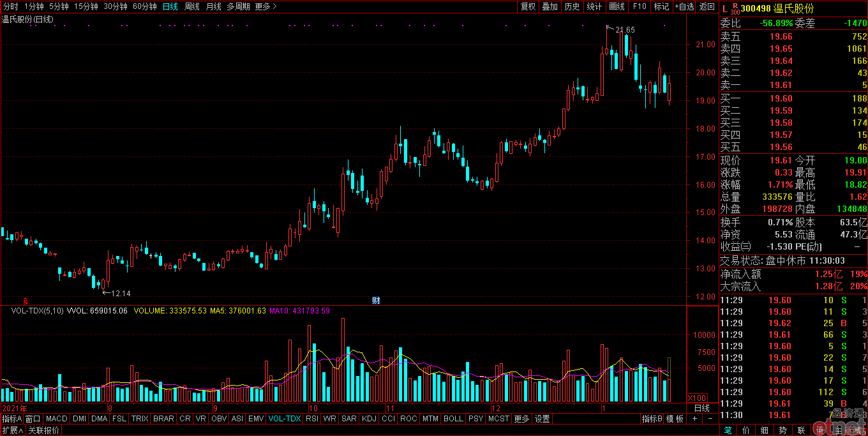
Task: Click the minus zoom-out button
Action: tap(710, 419)
